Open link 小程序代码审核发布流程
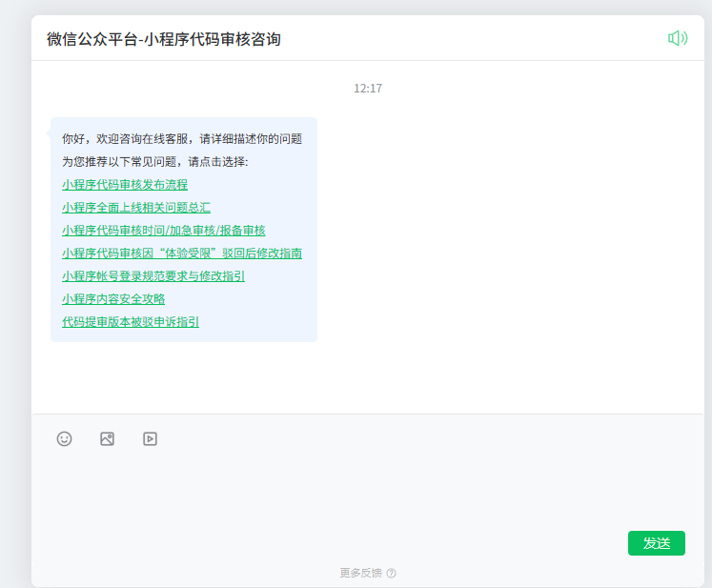 tap(125, 184)
